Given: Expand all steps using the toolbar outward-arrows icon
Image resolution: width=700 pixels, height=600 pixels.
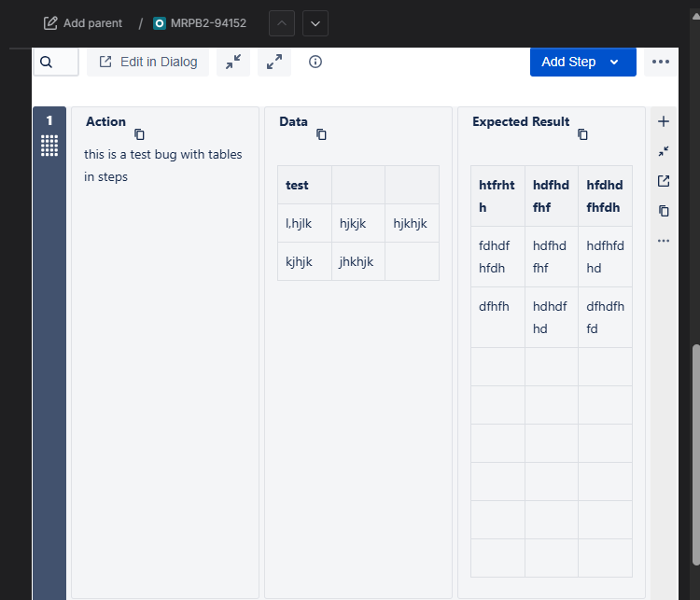Looking at the screenshot, I should click(x=274, y=62).
